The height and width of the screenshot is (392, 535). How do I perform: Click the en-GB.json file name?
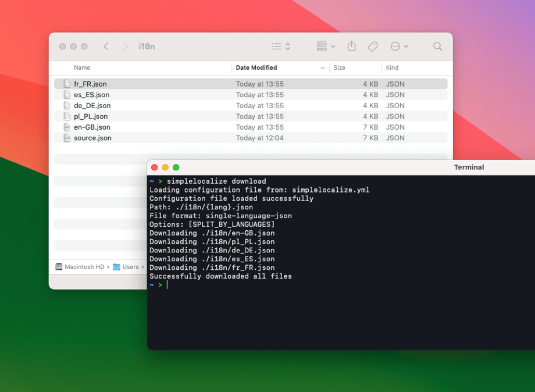[92, 127]
